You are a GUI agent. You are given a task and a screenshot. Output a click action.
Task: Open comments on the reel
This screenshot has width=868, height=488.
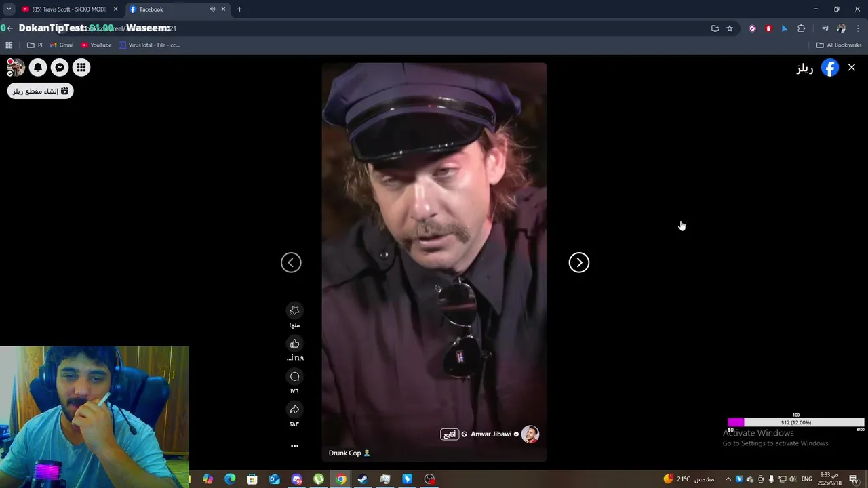click(x=294, y=377)
